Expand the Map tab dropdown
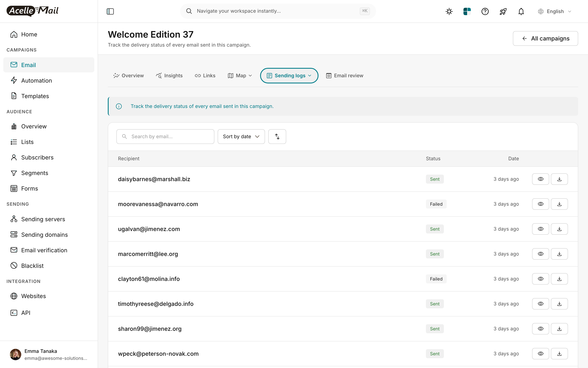The height and width of the screenshot is (368, 588). pyautogui.click(x=240, y=76)
